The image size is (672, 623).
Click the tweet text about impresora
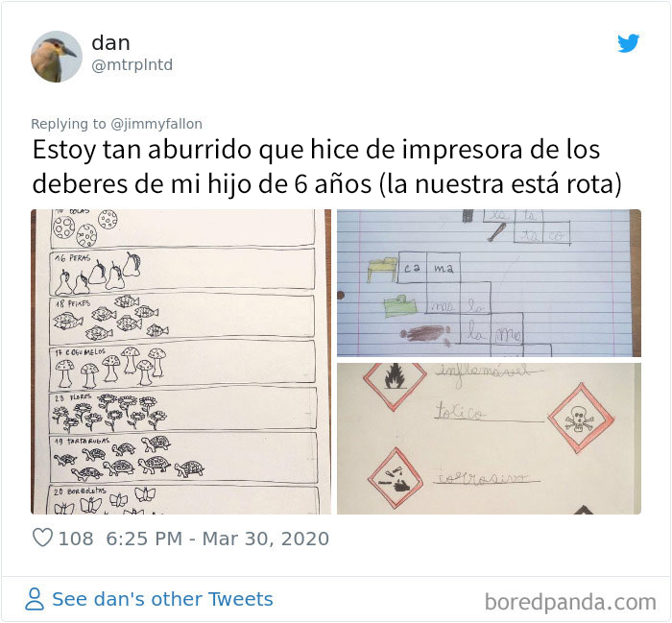point(327,167)
